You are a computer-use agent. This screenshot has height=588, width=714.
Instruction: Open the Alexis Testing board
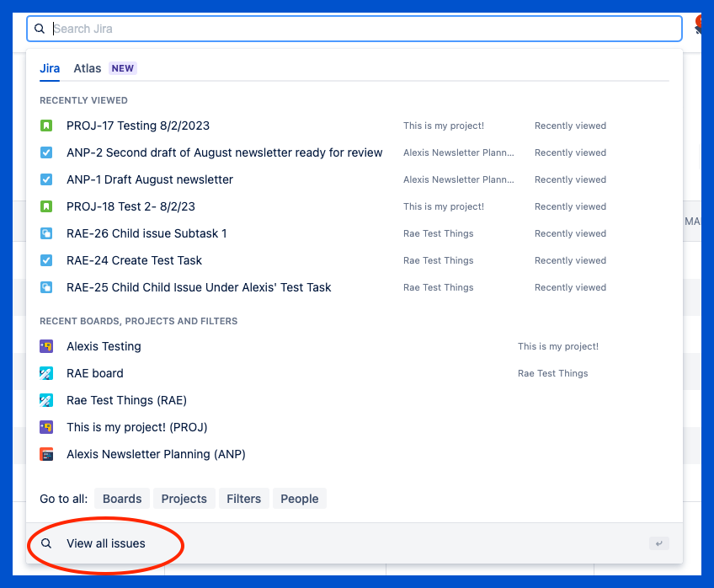(104, 346)
